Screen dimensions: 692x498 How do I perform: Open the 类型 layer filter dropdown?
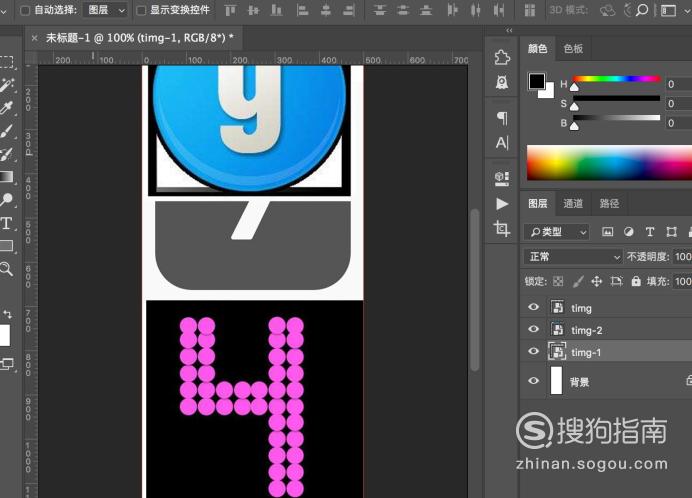pyautogui.click(x=557, y=232)
